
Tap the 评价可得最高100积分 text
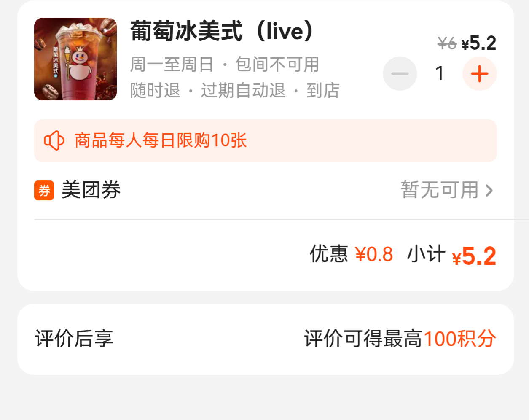[x=400, y=339]
